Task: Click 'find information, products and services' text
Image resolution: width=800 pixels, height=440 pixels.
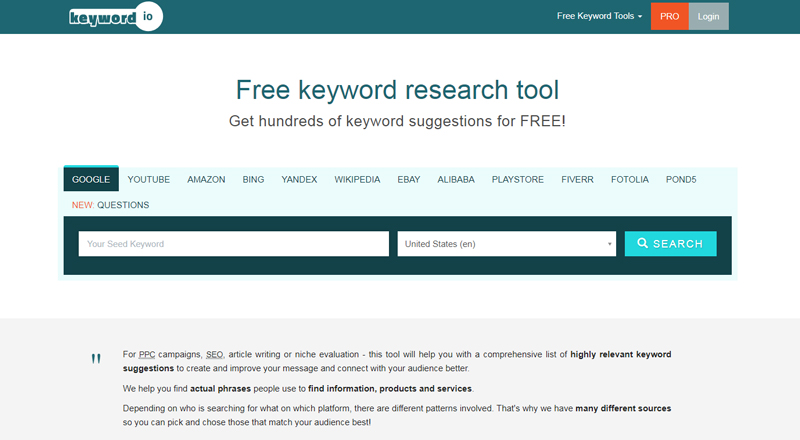Action: 390,388
